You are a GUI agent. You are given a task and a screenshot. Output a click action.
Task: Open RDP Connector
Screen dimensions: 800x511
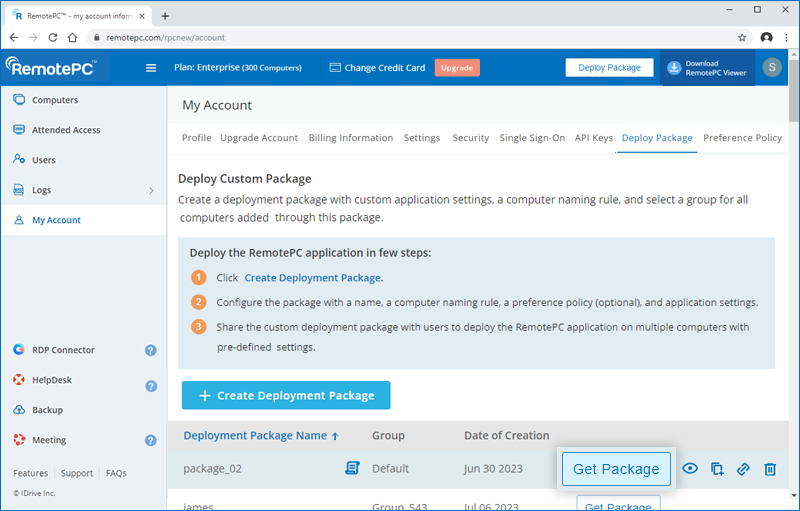click(63, 350)
